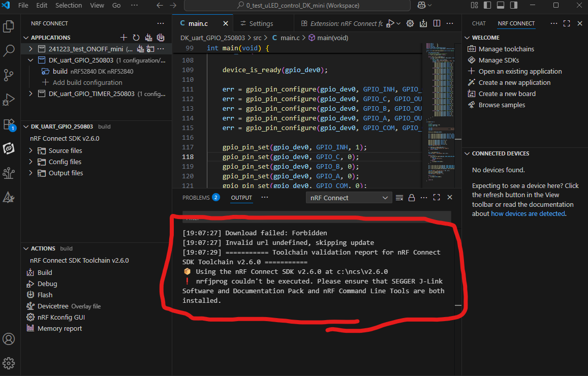Open the Memory report action

(x=59, y=328)
